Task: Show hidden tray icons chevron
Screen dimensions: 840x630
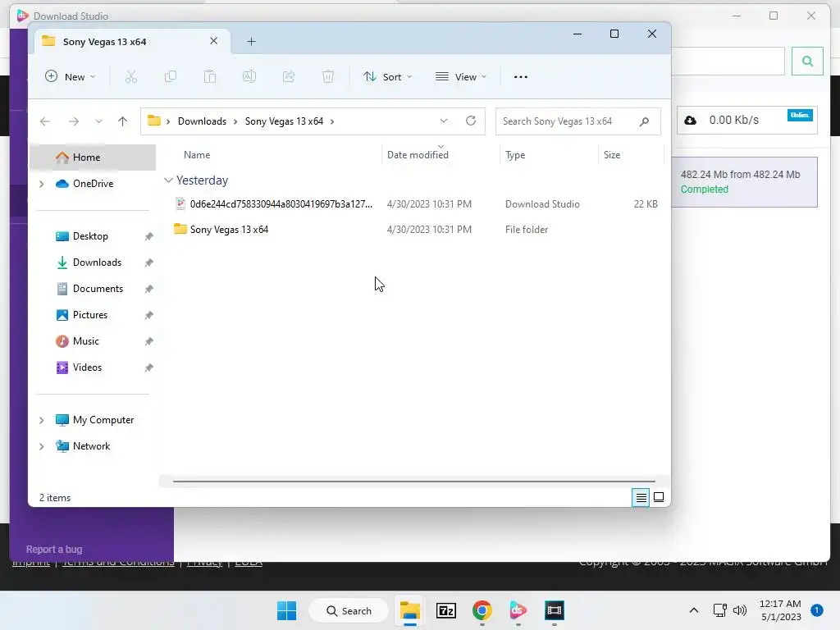Action: coord(694,610)
